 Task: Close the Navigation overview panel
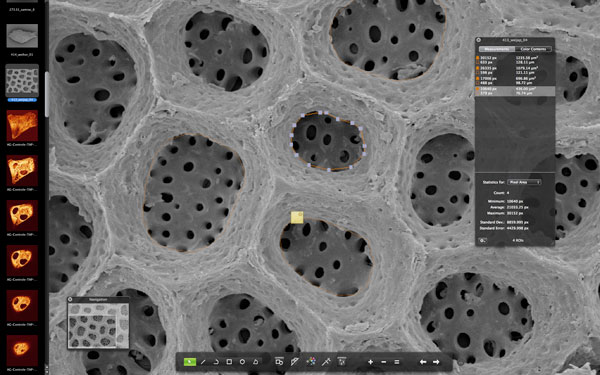[70, 300]
